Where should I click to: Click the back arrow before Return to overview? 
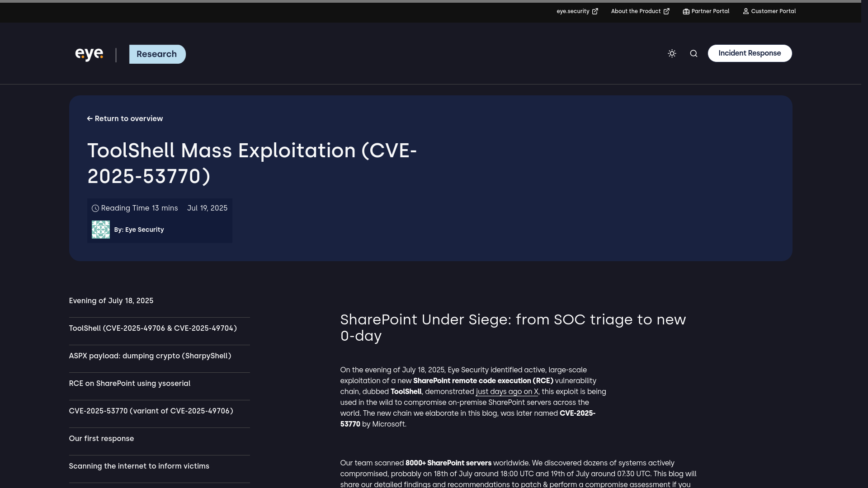point(90,118)
